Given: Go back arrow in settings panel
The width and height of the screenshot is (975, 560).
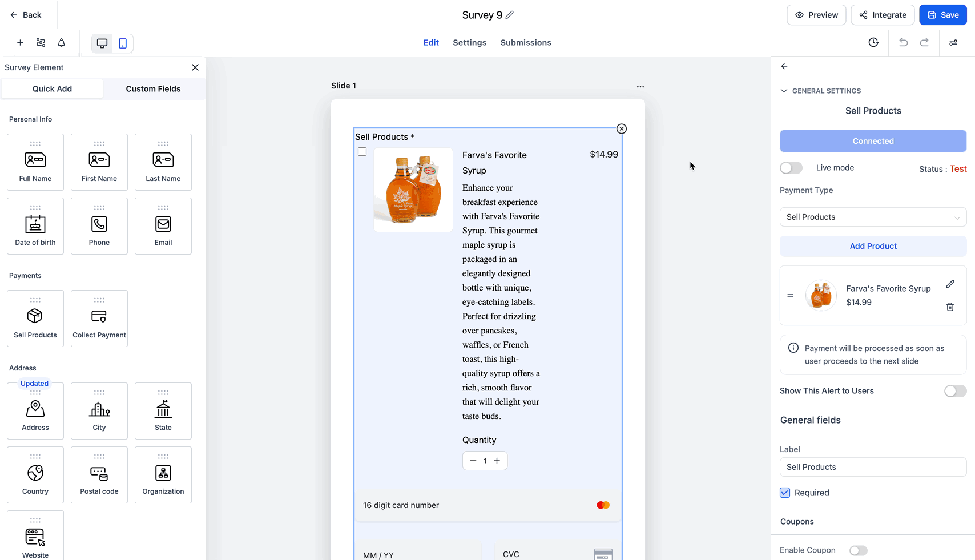Looking at the screenshot, I should click(x=784, y=66).
